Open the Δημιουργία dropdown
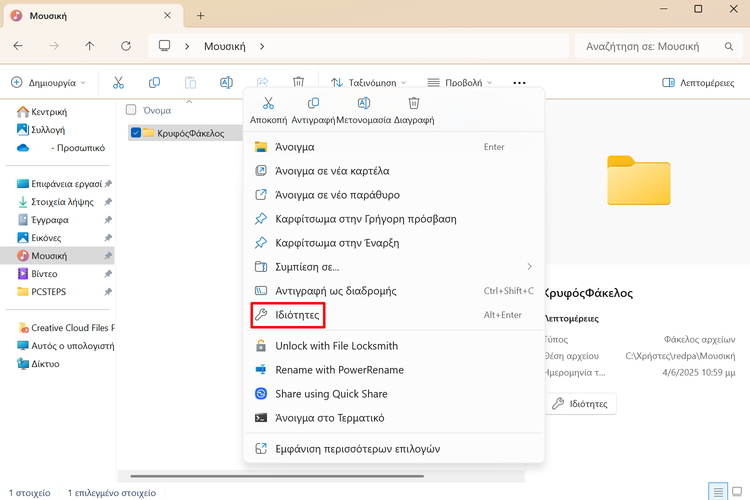This screenshot has width=750, height=500. [x=48, y=83]
